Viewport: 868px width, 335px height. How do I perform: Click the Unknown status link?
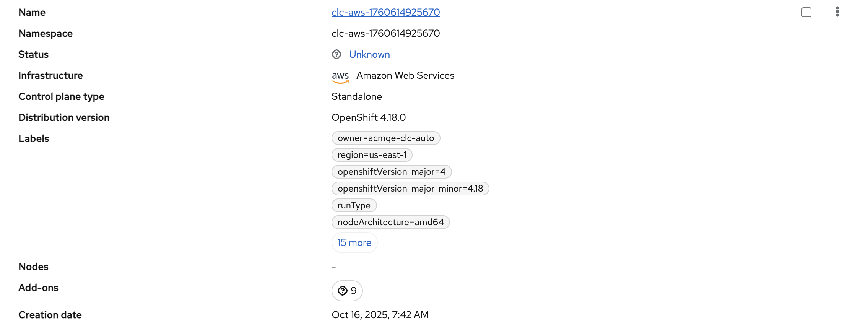tap(369, 54)
